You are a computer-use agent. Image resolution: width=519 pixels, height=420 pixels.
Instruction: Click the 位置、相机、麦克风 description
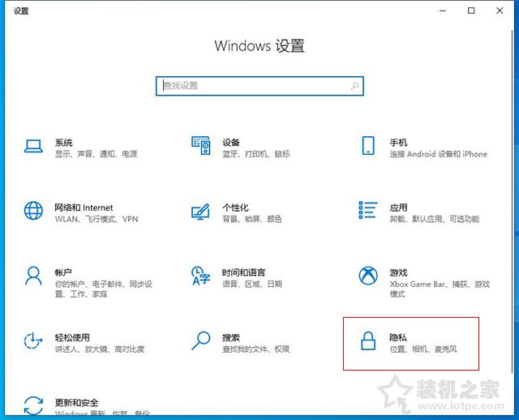tap(423, 349)
